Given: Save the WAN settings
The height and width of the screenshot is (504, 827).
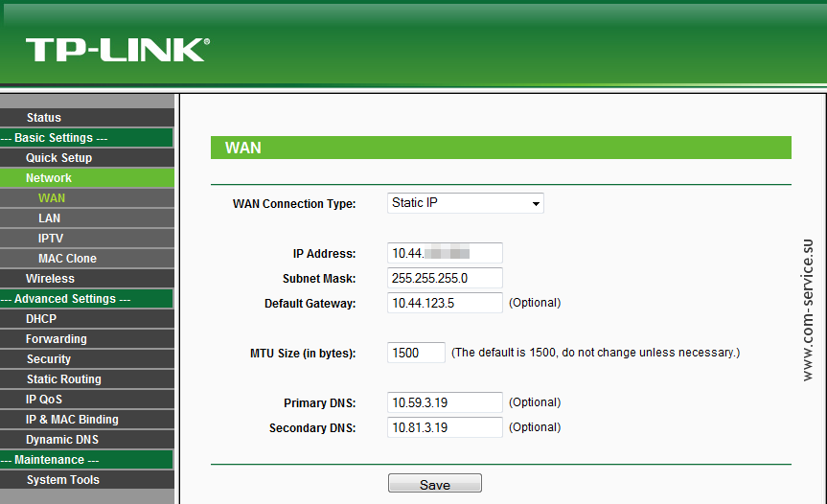Looking at the screenshot, I should tap(435, 483).
